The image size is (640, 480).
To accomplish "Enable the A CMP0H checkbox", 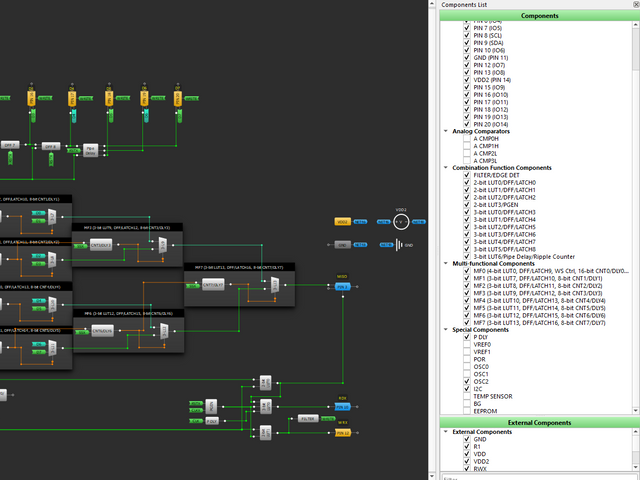I will click(467, 138).
